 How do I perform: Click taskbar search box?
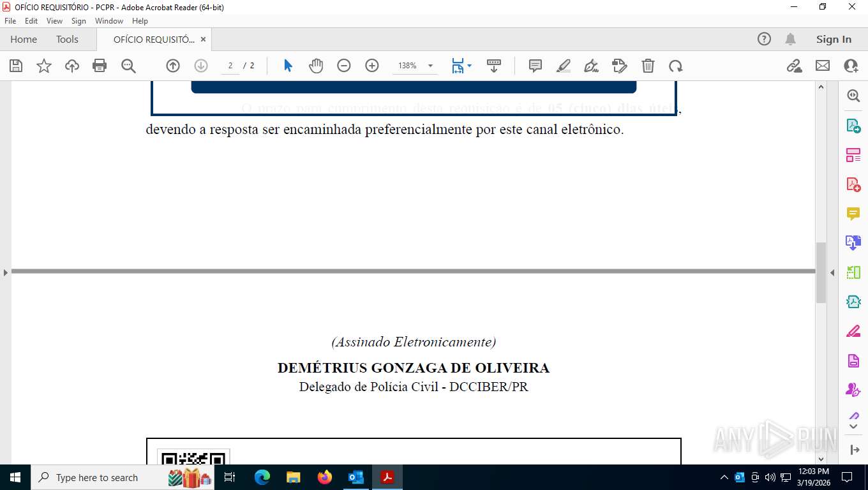(x=122, y=477)
